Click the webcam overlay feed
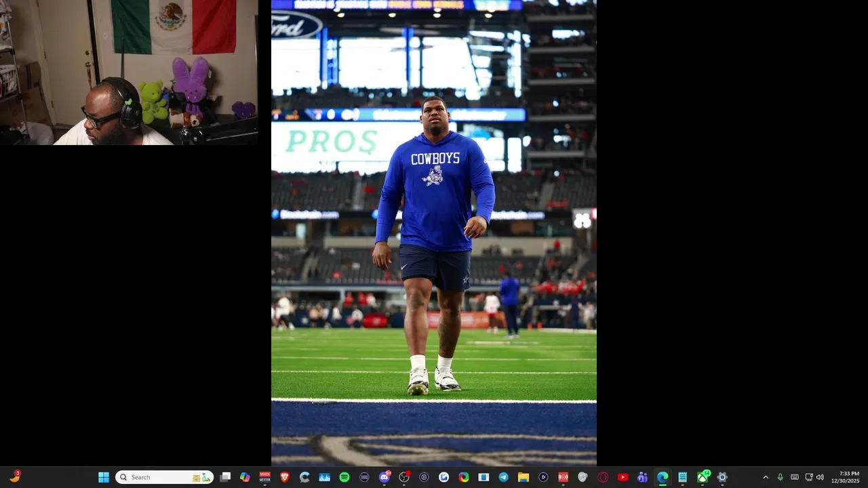This screenshot has width=868, height=488. pyautogui.click(x=129, y=73)
